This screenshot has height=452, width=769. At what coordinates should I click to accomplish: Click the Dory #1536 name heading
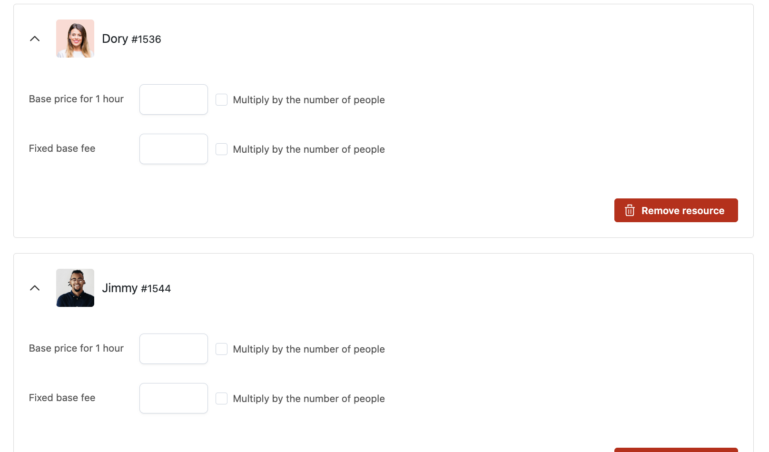coord(131,39)
